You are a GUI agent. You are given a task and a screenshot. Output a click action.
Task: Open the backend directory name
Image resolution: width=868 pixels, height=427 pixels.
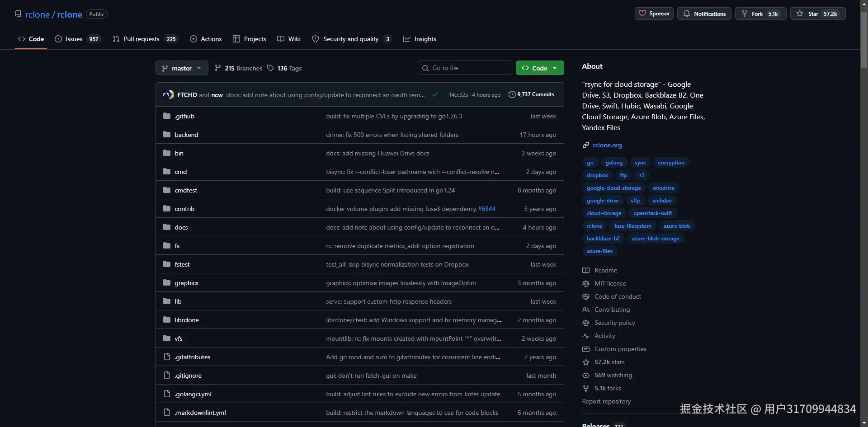point(186,135)
